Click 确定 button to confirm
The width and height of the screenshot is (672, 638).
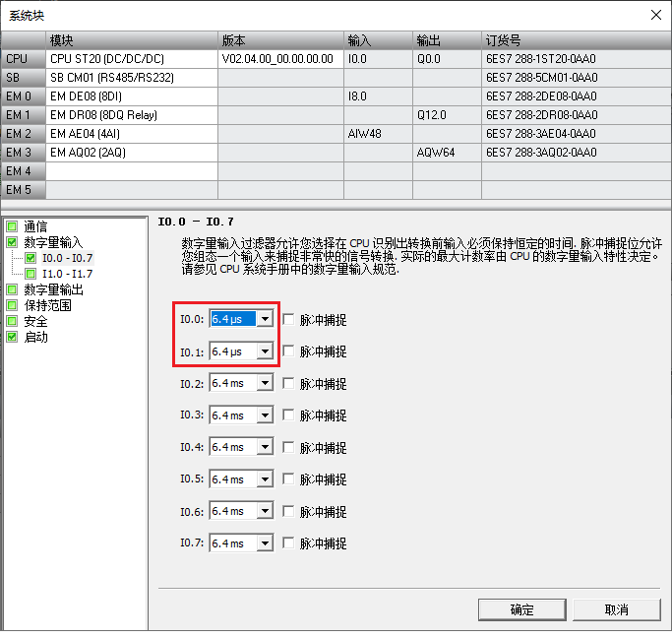pos(521,609)
